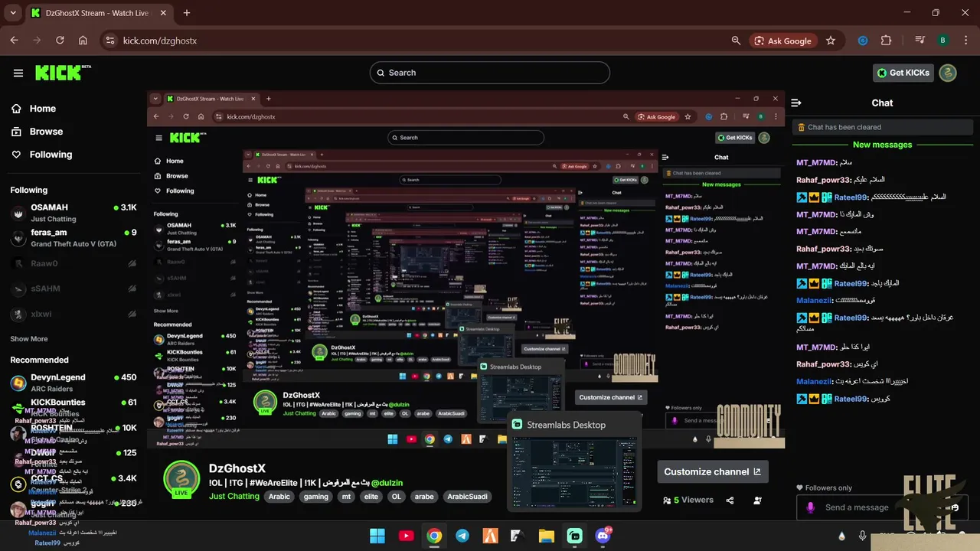This screenshot has width=980, height=551.
Task: Open the Home page in sidebar
Action: click(34, 109)
